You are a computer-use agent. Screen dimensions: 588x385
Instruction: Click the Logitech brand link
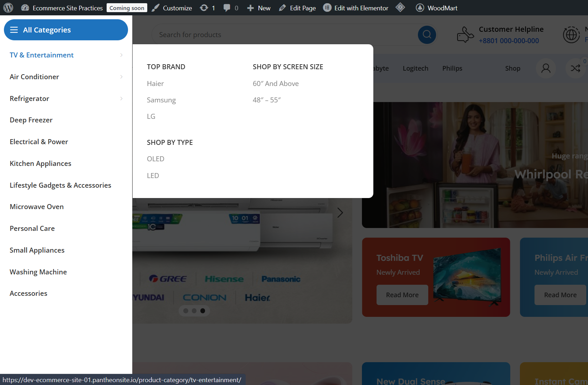point(415,68)
